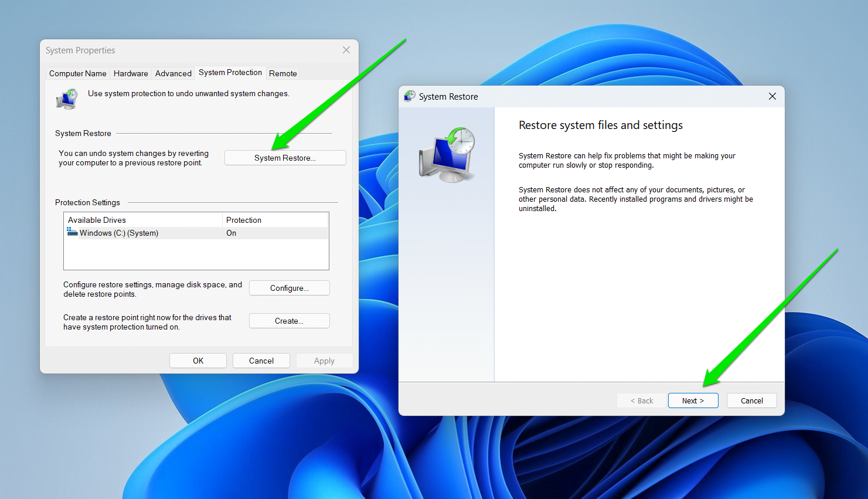
Task: Switch to the Computer Name tab
Action: [77, 73]
